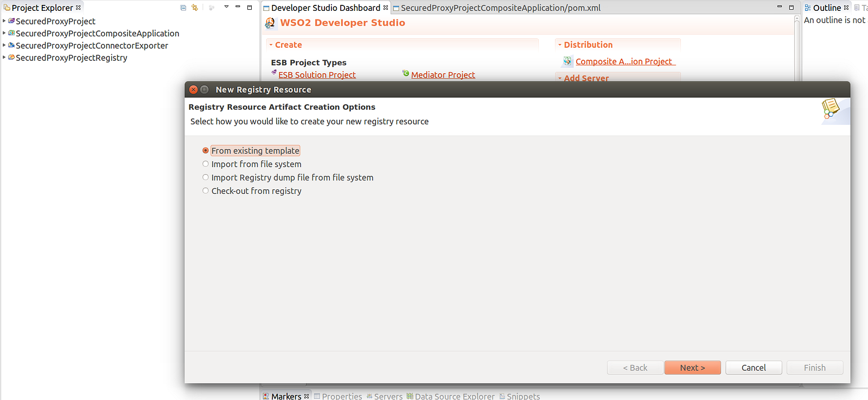The image size is (868, 400).
Task: Close the Developer Studio Dashboard tab
Action: click(x=386, y=8)
